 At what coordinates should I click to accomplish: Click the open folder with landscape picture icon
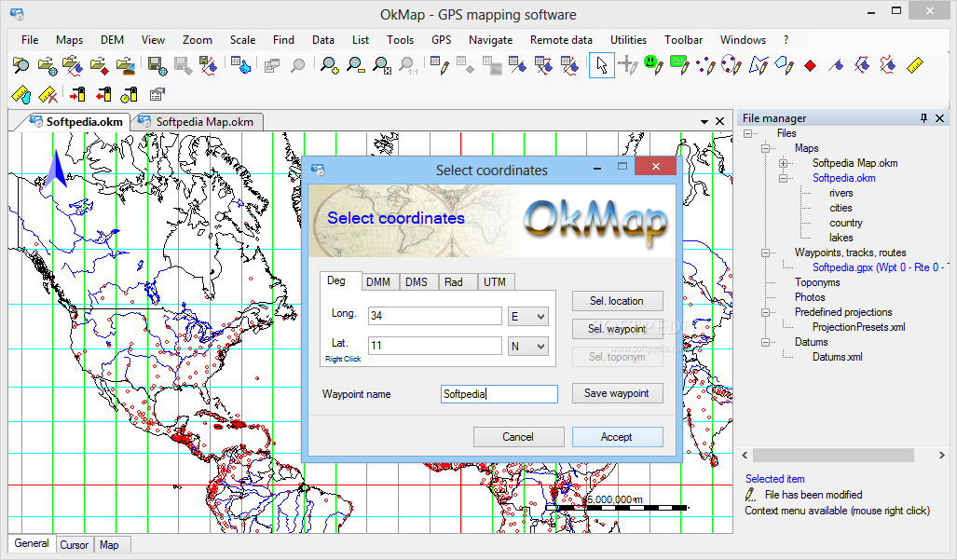click(x=125, y=64)
